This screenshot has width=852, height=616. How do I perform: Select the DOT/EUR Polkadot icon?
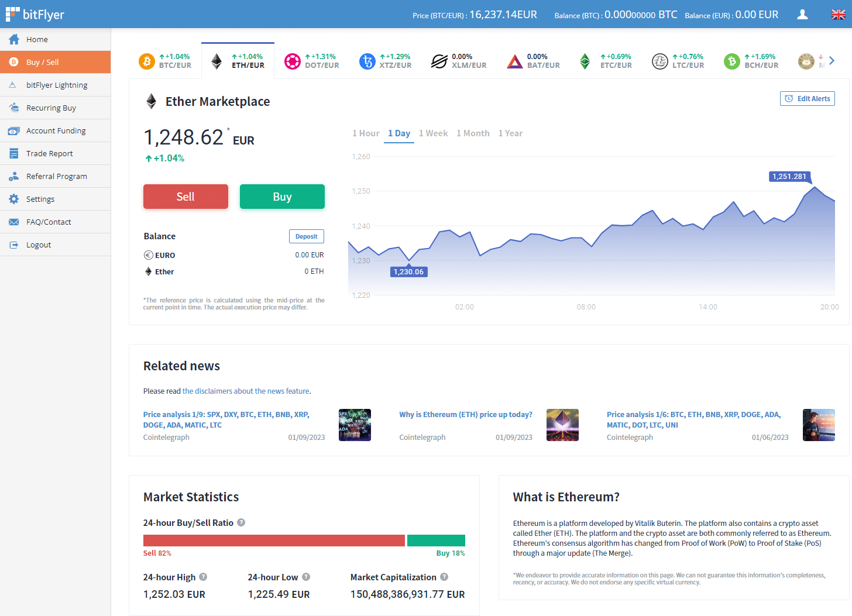[x=292, y=61]
